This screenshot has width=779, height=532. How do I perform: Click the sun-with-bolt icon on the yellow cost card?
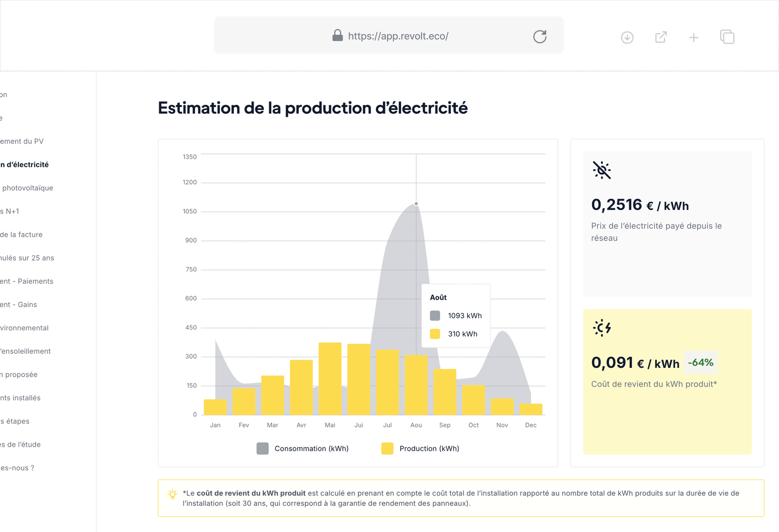[602, 328]
